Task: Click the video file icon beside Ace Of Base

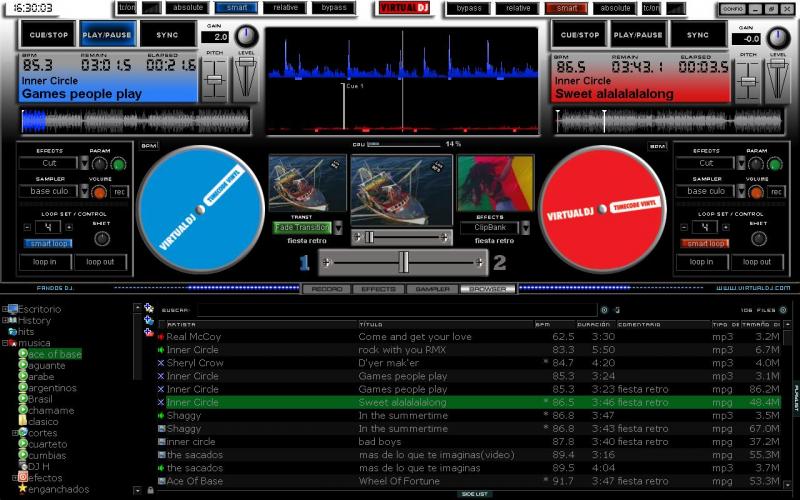Action: coord(161,481)
